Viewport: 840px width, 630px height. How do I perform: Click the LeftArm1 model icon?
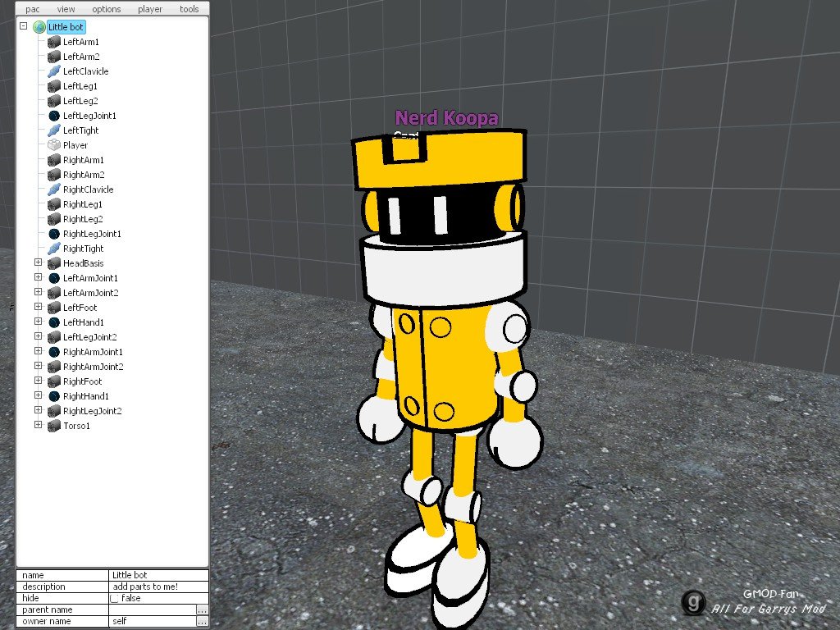(53, 42)
